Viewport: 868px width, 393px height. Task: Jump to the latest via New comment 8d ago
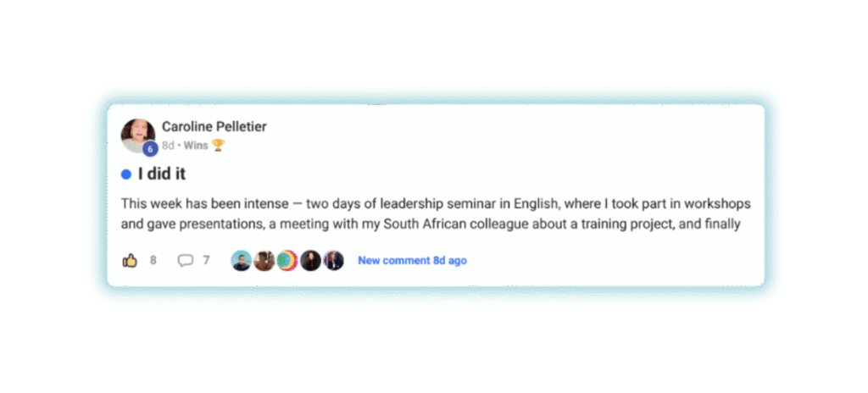[x=412, y=260]
